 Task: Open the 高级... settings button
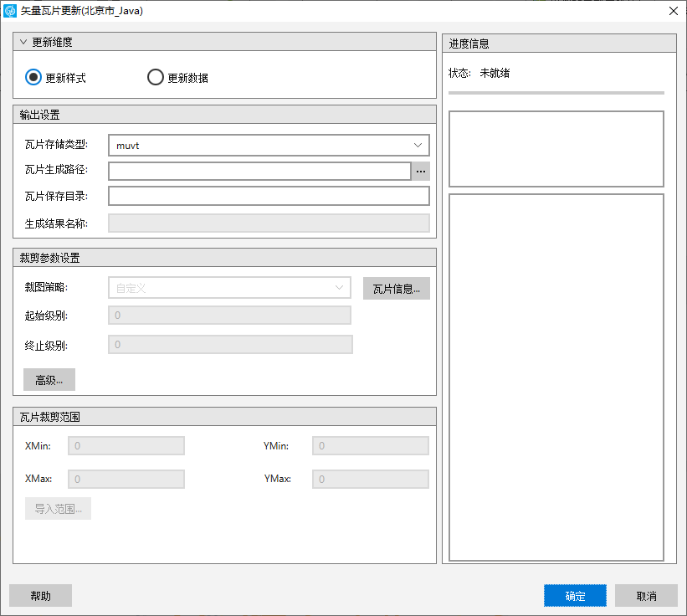[x=49, y=380]
